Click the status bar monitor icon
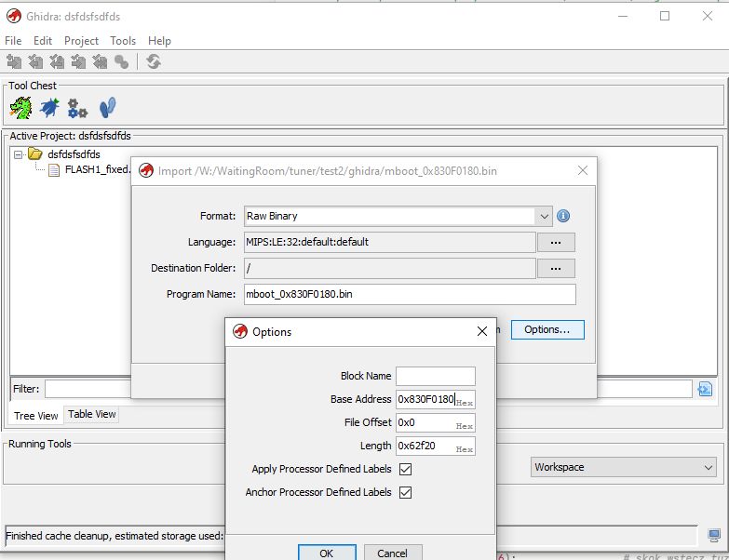The height and width of the screenshot is (560, 729). pyautogui.click(x=714, y=536)
